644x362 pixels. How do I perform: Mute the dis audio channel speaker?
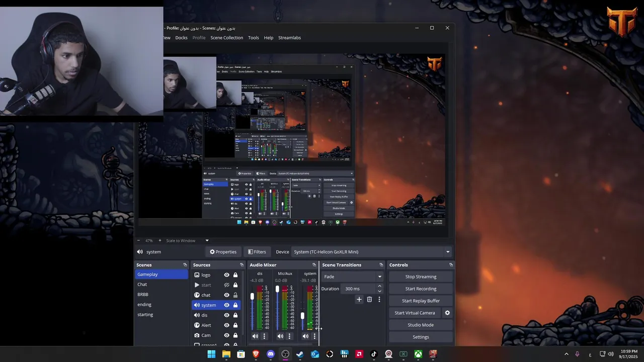point(255,336)
